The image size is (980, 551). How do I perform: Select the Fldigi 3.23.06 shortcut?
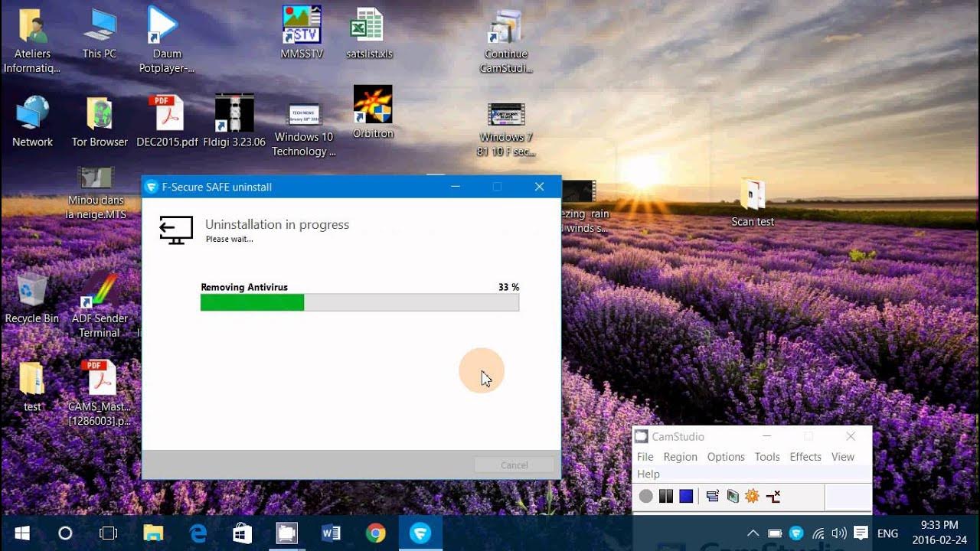[234, 122]
